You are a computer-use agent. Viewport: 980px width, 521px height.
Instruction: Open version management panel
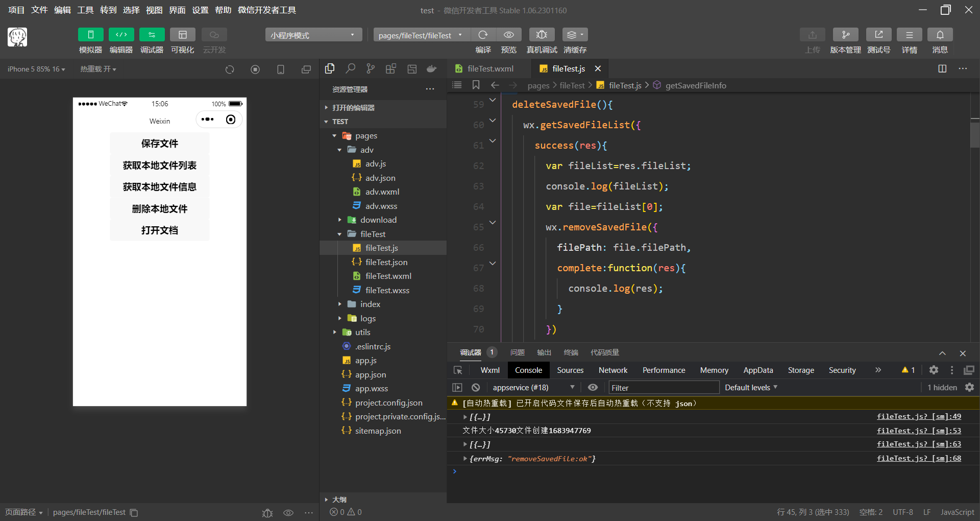[x=845, y=35]
